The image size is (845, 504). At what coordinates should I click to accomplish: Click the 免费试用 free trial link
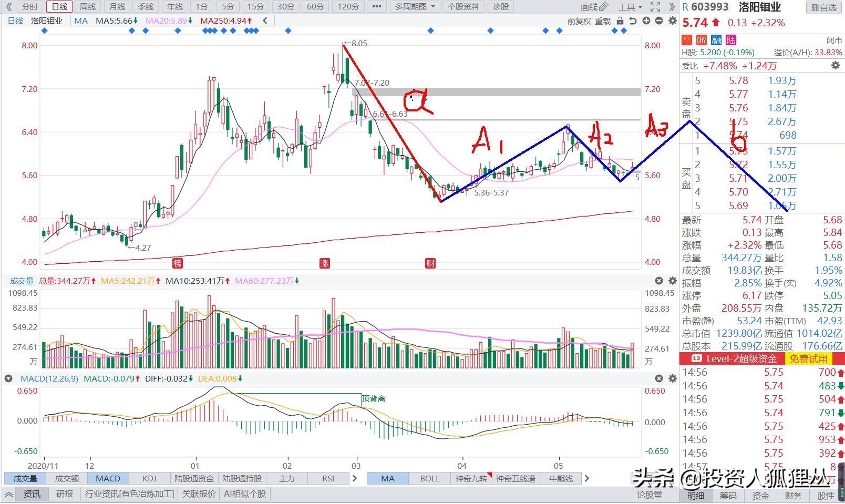tap(809, 358)
